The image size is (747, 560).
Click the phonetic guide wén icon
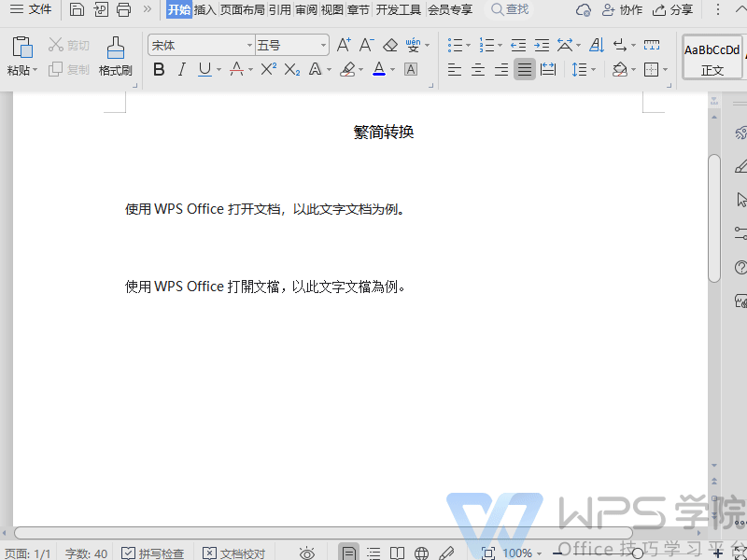pyautogui.click(x=413, y=45)
